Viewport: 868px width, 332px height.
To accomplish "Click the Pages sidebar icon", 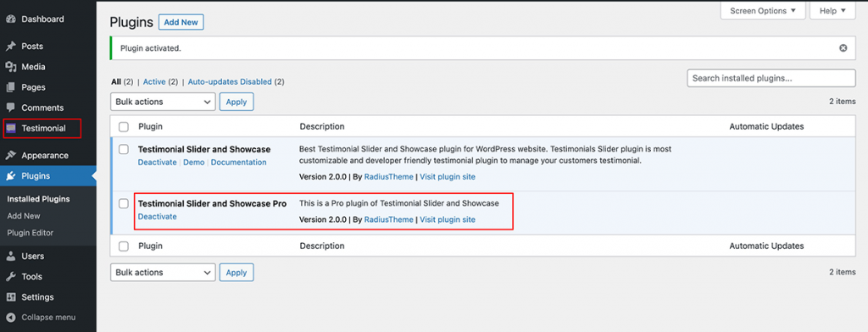I will click(11, 87).
